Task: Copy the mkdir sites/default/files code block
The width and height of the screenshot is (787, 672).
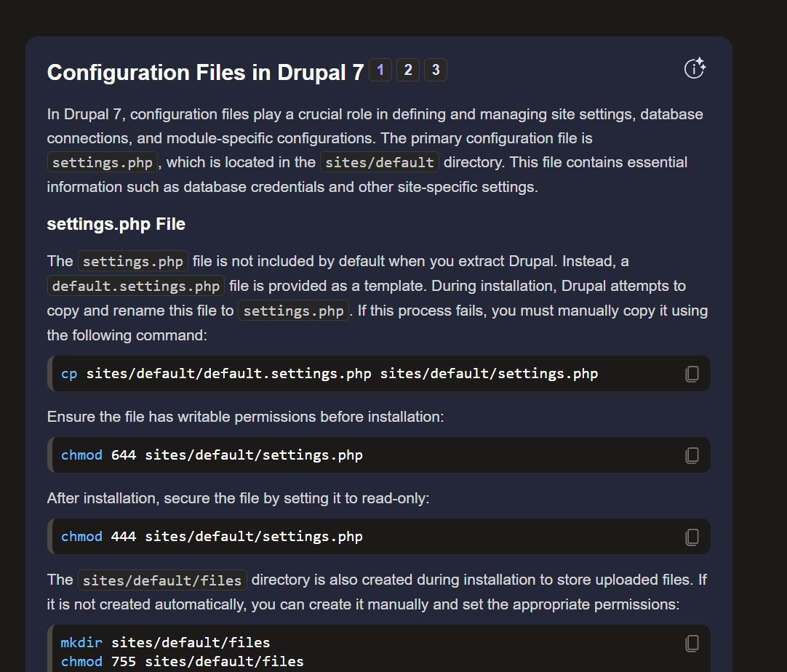Action: 692,643
